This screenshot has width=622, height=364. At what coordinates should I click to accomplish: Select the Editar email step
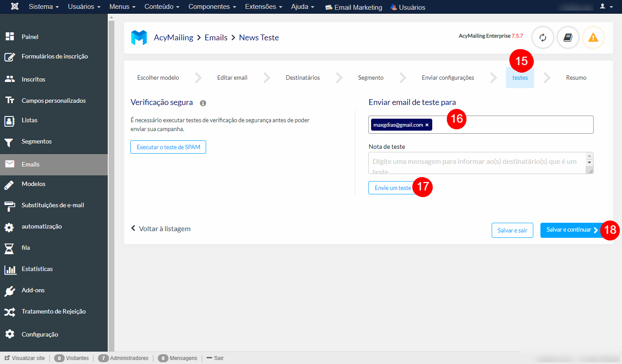pos(232,77)
